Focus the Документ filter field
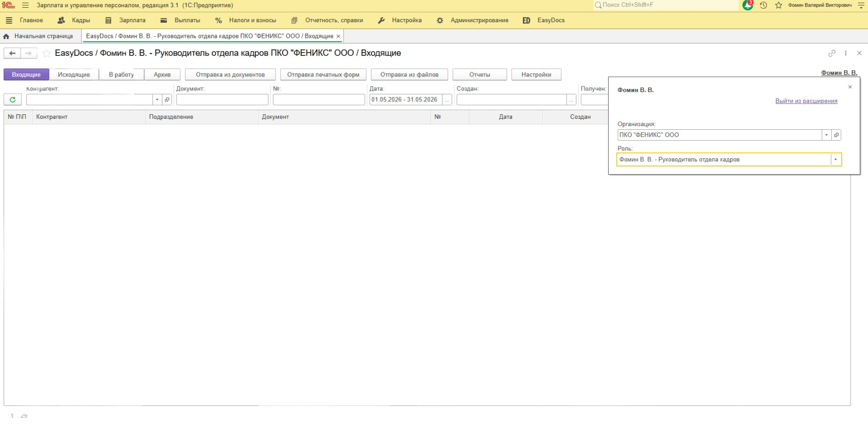Screen dimensions: 868x425 click(222, 100)
